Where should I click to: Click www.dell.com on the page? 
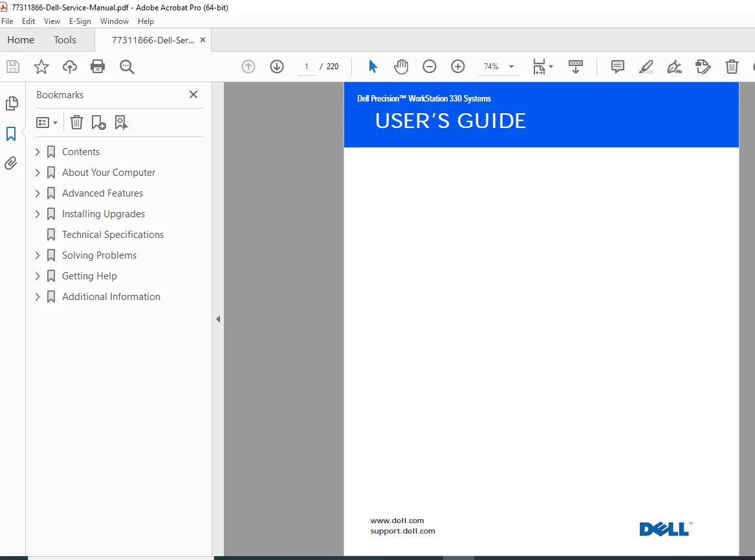[x=397, y=521]
